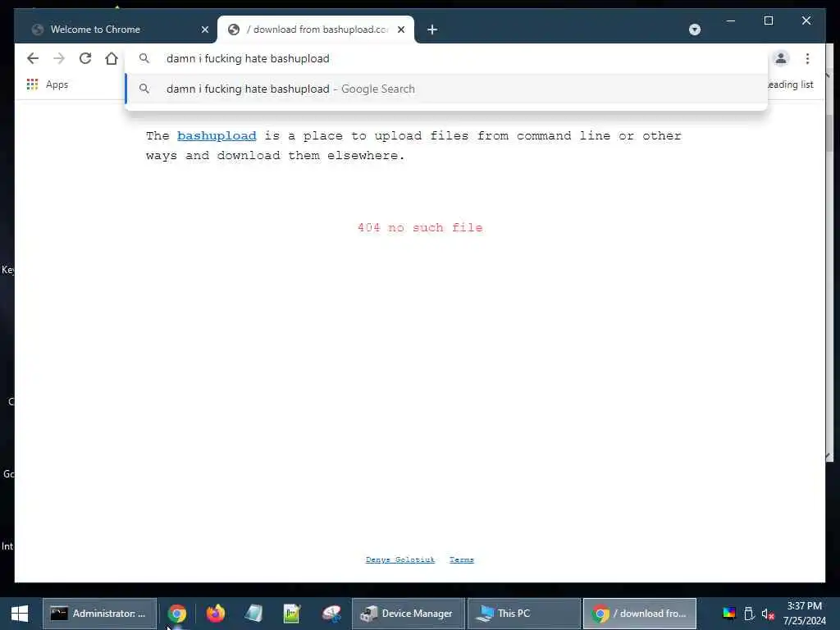Select the Chrome download taskbar button

point(640,614)
